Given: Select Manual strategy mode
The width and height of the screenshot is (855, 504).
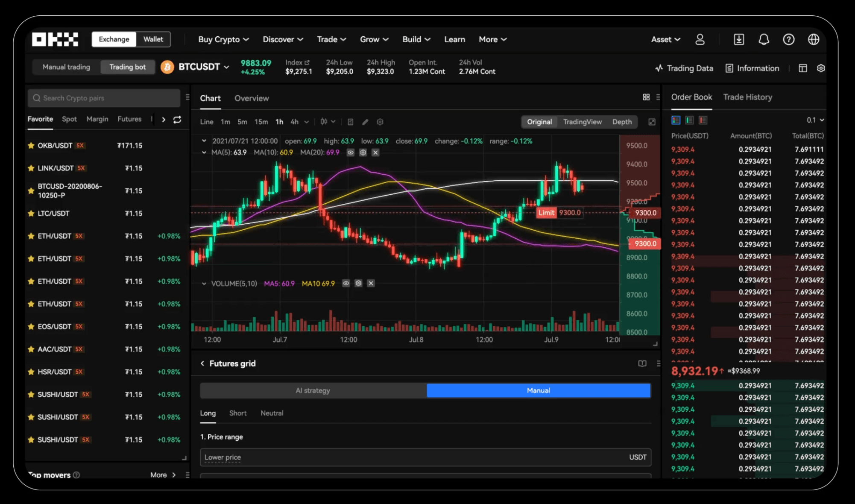Looking at the screenshot, I should point(539,390).
